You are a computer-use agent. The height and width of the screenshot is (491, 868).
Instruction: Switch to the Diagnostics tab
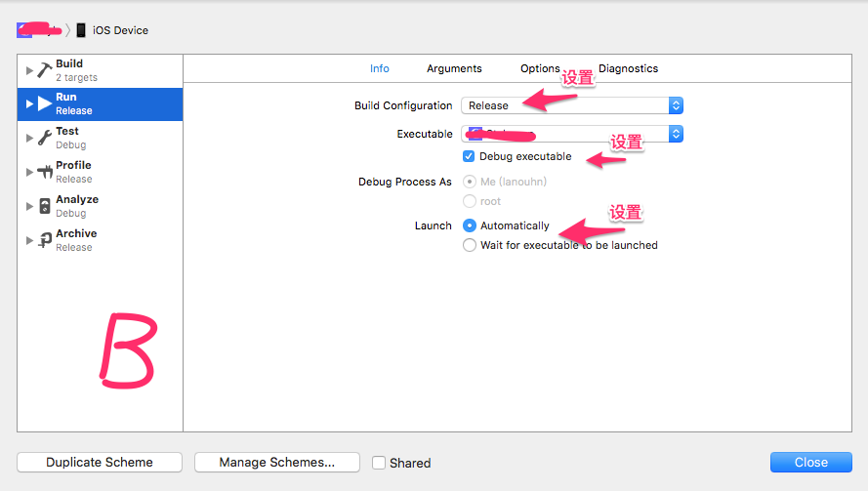pos(628,68)
